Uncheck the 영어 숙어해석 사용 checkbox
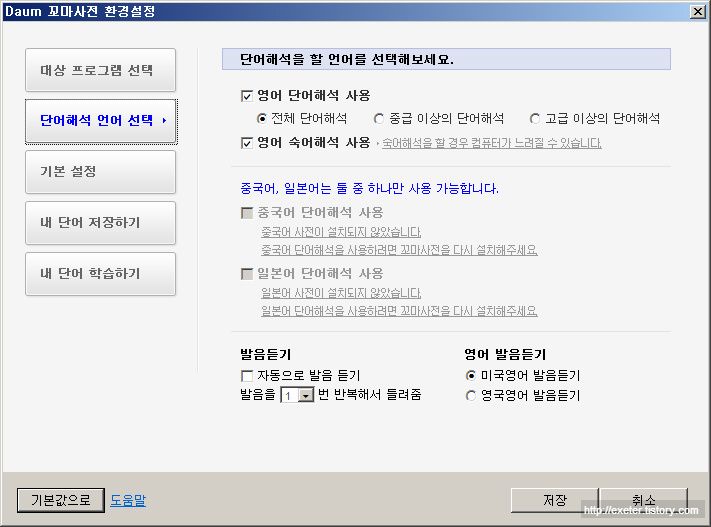 [247, 143]
